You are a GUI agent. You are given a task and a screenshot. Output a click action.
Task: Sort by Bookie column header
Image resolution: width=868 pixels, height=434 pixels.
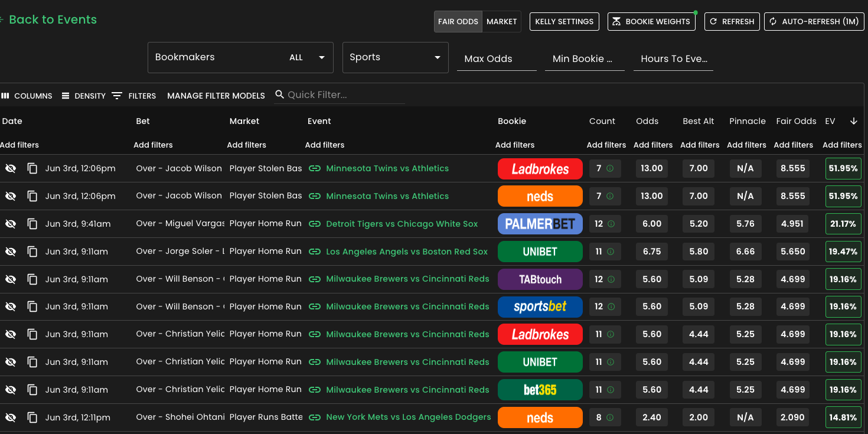tap(512, 121)
